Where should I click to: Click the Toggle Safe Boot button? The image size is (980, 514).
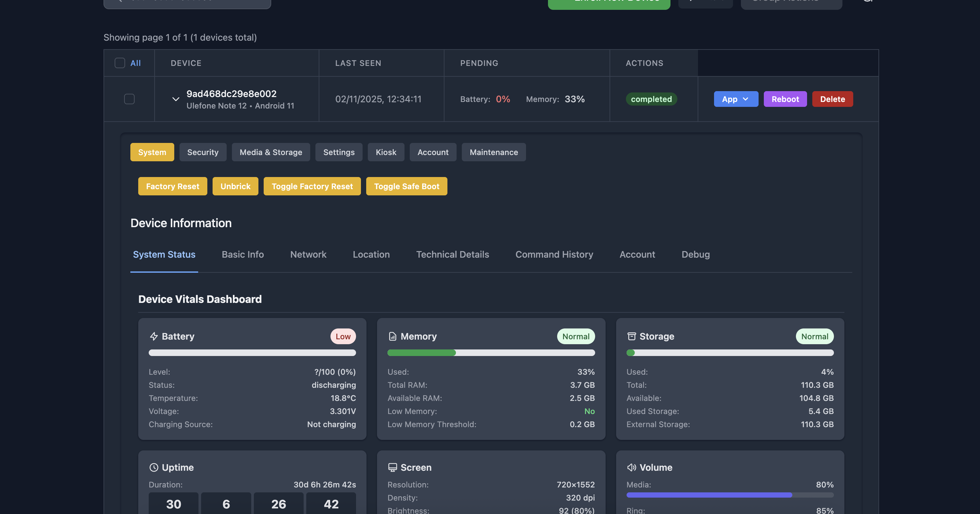pyautogui.click(x=406, y=186)
